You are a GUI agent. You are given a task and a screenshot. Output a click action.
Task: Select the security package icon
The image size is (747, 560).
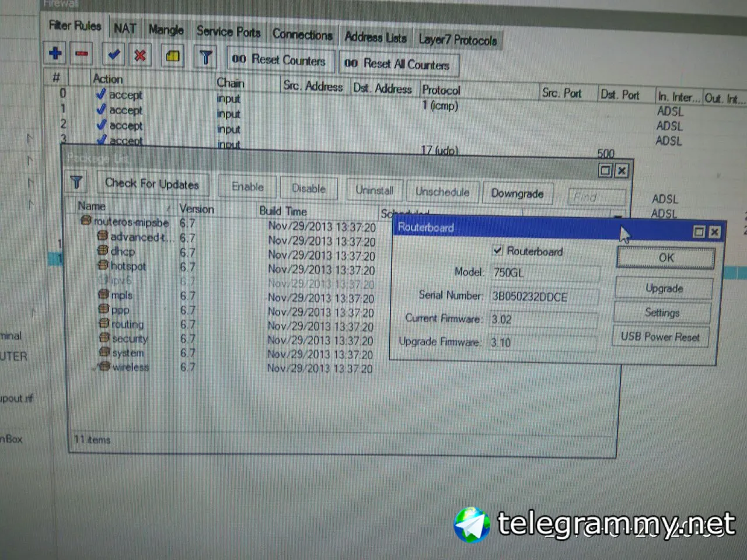(x=104, y=337)
